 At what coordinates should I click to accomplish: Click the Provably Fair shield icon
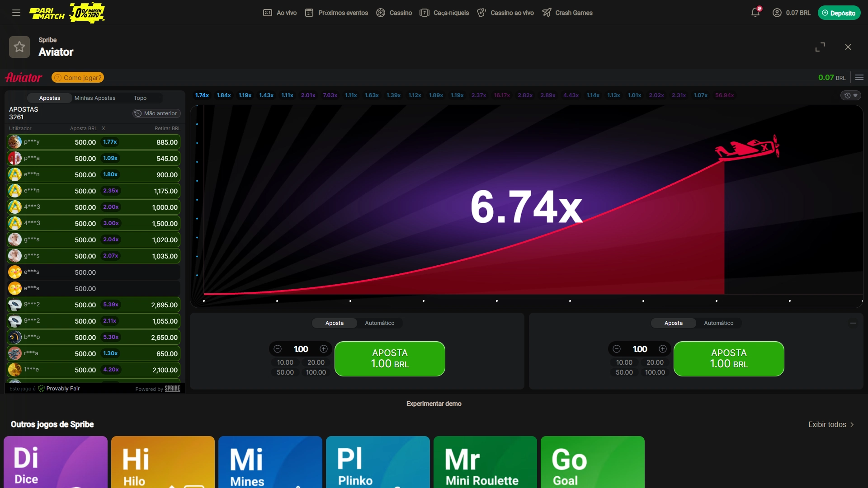click(x=42, y=389)
